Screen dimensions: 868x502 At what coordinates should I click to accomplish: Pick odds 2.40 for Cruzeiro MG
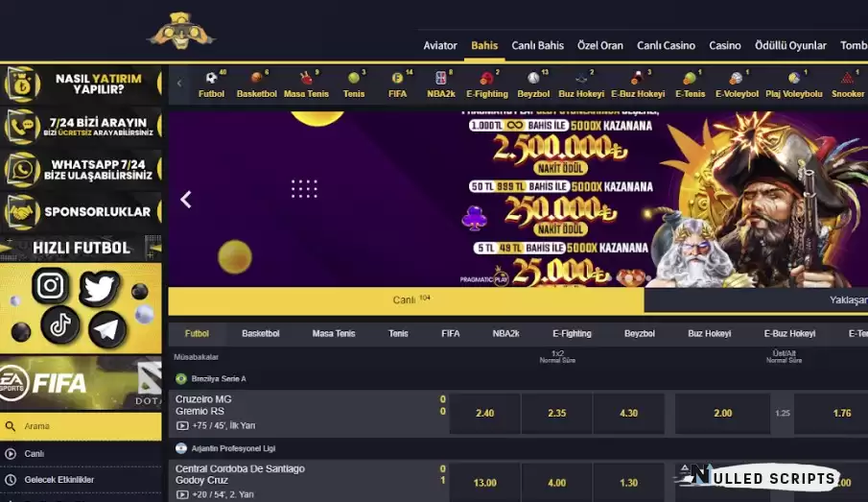tap(484, 414)
